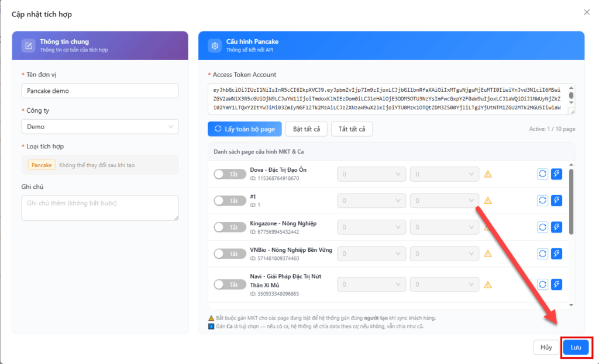This screenshot has width=599, height=364.
Task: Open first dropdown in Kingazone row
Action: (371, 227)
